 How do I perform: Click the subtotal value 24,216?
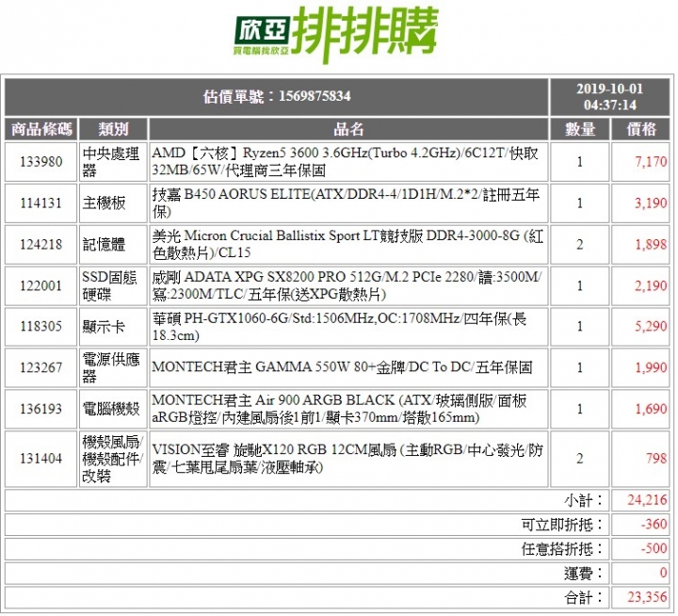point(647,500)
